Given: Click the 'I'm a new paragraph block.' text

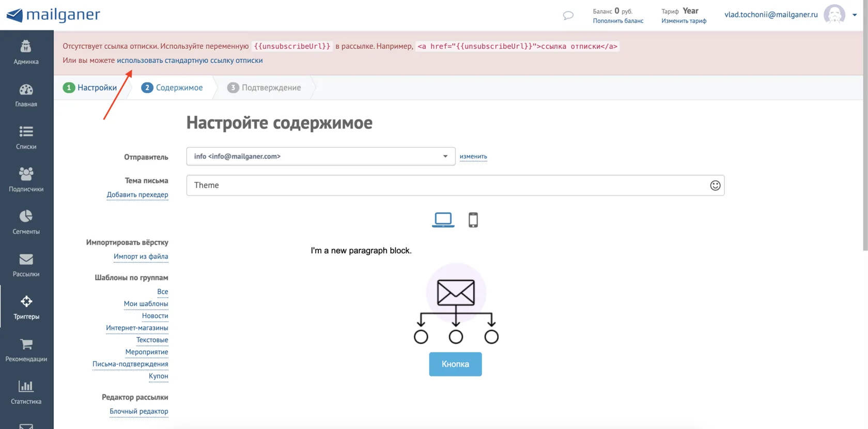Looking at the screenshot, I should (361, 251).
